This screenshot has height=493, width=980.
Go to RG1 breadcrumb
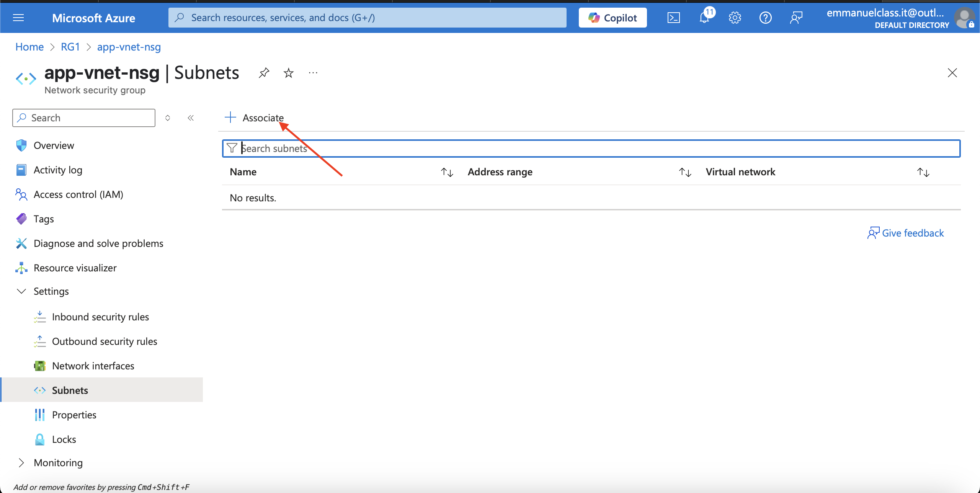(70, 47)
